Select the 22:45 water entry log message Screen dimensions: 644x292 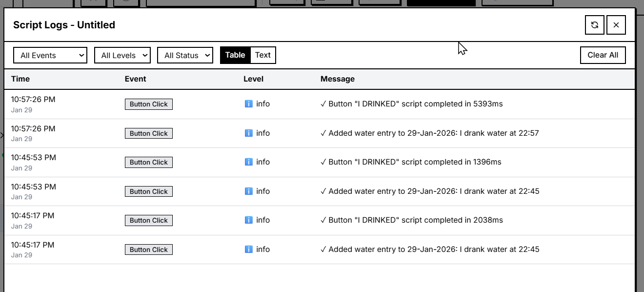coord(430,191)
